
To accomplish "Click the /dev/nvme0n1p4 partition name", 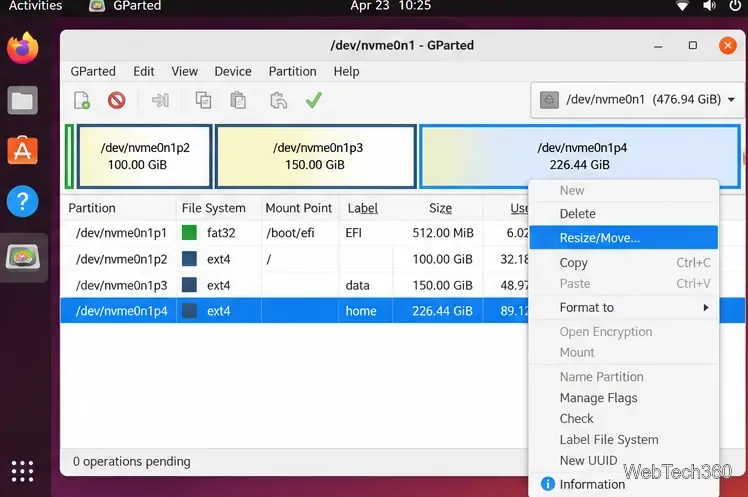I will tap(121, 311).
